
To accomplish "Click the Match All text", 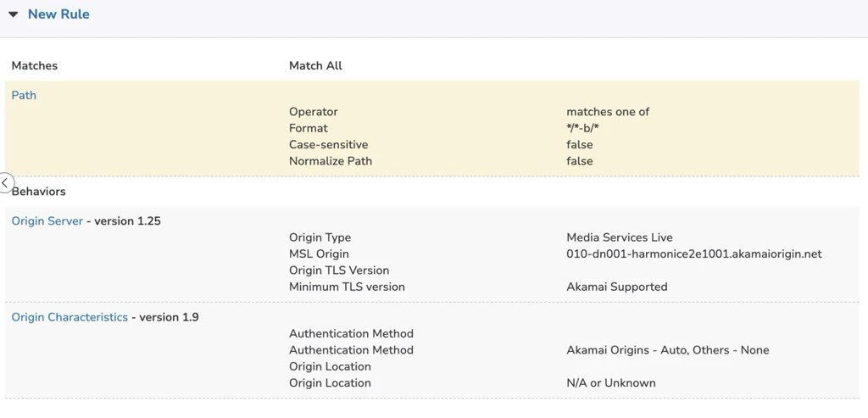I will pos(315,65).
